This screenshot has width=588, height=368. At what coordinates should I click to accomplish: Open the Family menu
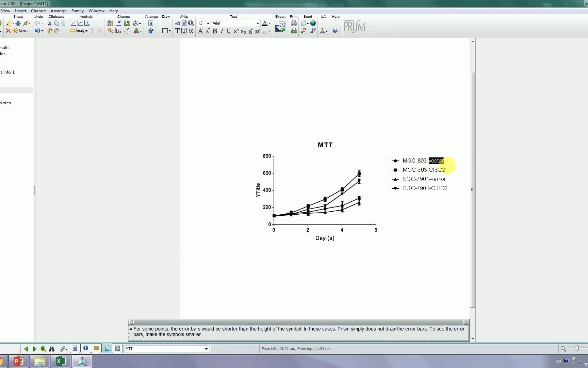(x=77, y=11)
